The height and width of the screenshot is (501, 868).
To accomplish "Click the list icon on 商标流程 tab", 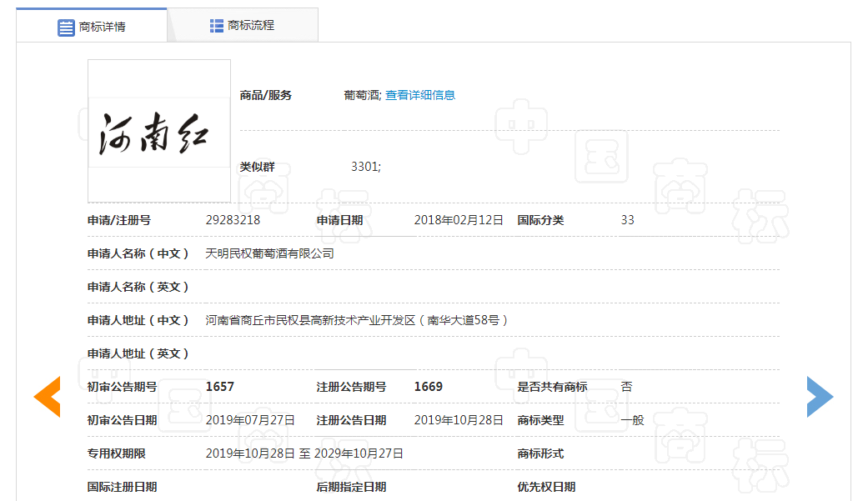I will [x=217, y=26].
